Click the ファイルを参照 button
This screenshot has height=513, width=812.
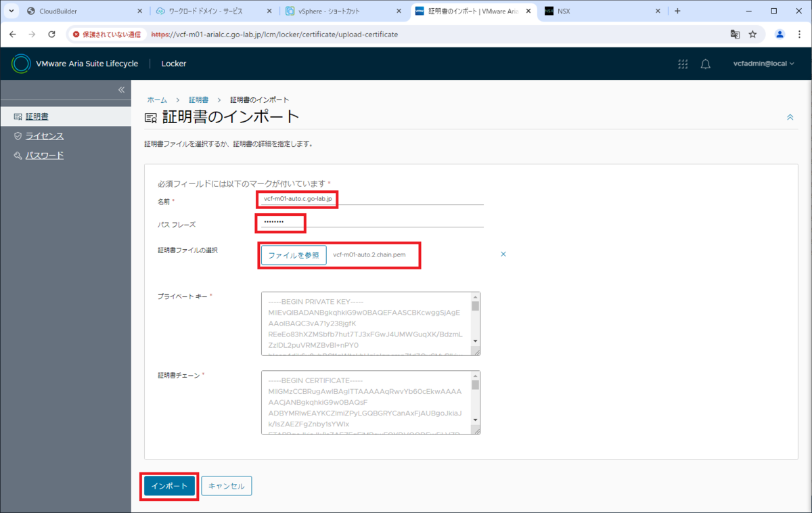[294, 255]
